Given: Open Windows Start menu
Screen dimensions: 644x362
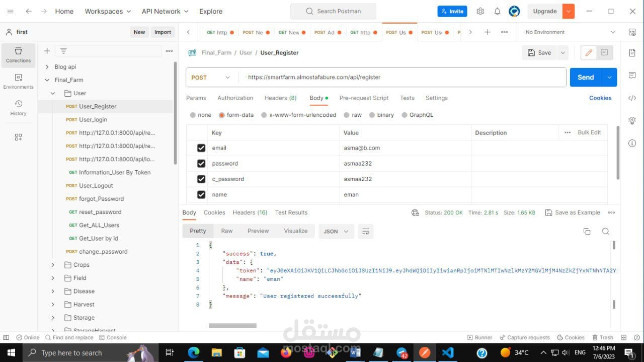Looking at the screenshot, I should (x=11, y=352).
